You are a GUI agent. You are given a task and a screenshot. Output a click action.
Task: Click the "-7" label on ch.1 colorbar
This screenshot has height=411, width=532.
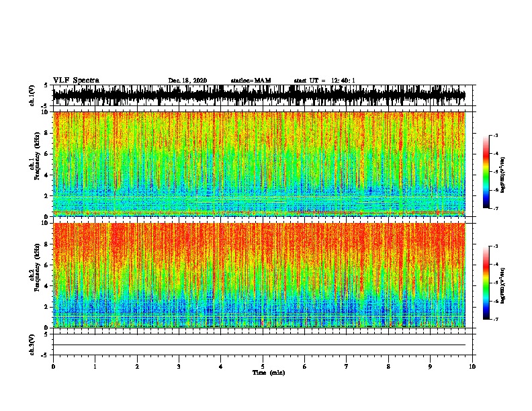tap(495, 208)
